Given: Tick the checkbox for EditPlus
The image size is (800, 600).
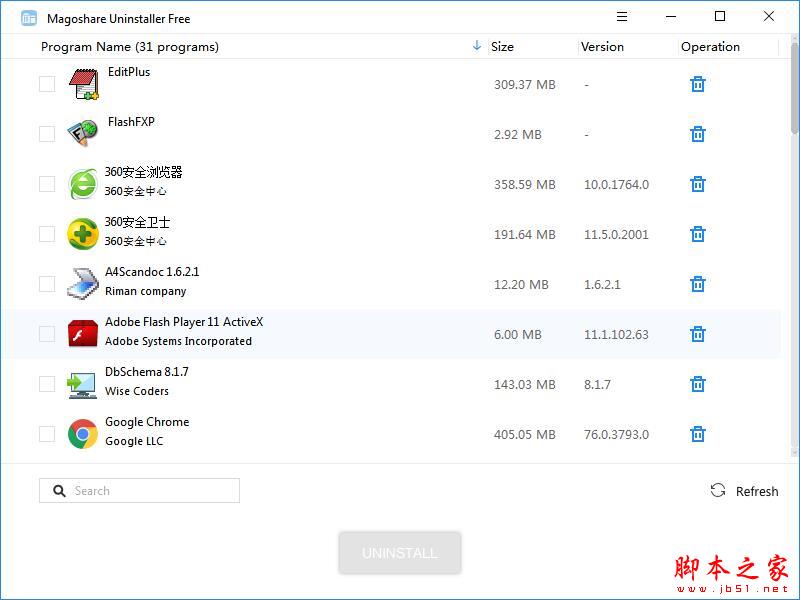Looking at the screenshot, I should click(x=47, y=84).
